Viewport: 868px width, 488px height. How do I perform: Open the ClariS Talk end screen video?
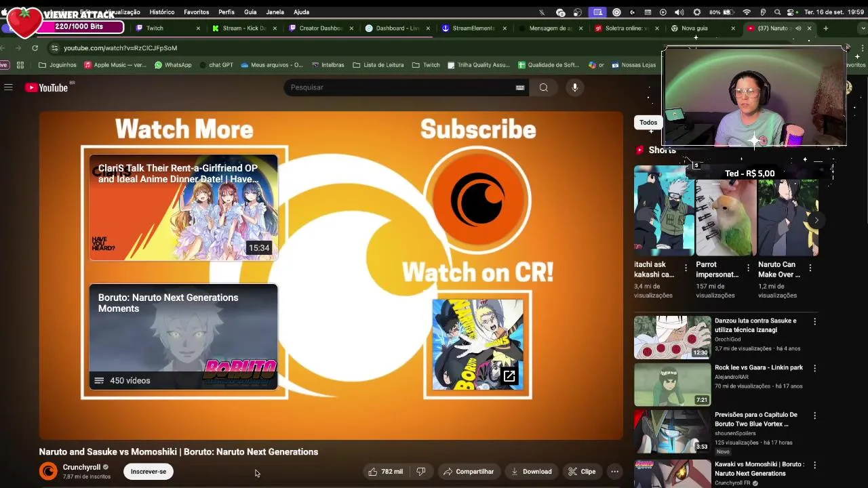tap(183, 207)
